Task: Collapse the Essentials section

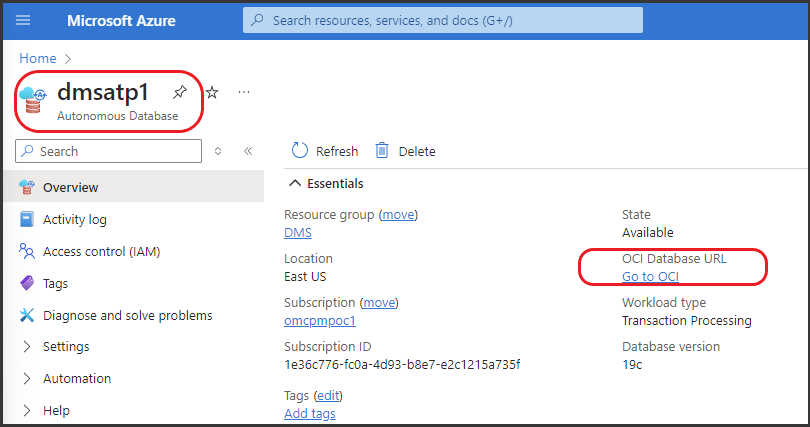Action: 295,183
